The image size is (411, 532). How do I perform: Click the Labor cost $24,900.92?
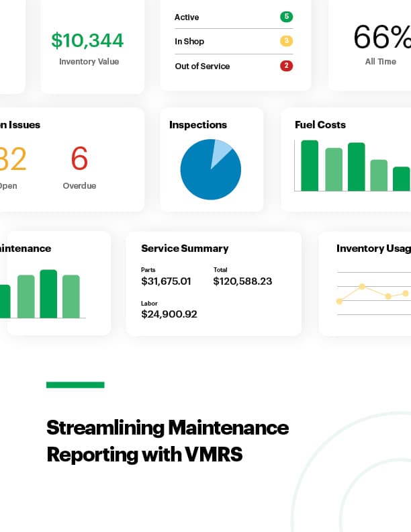(x=169, y=314)
